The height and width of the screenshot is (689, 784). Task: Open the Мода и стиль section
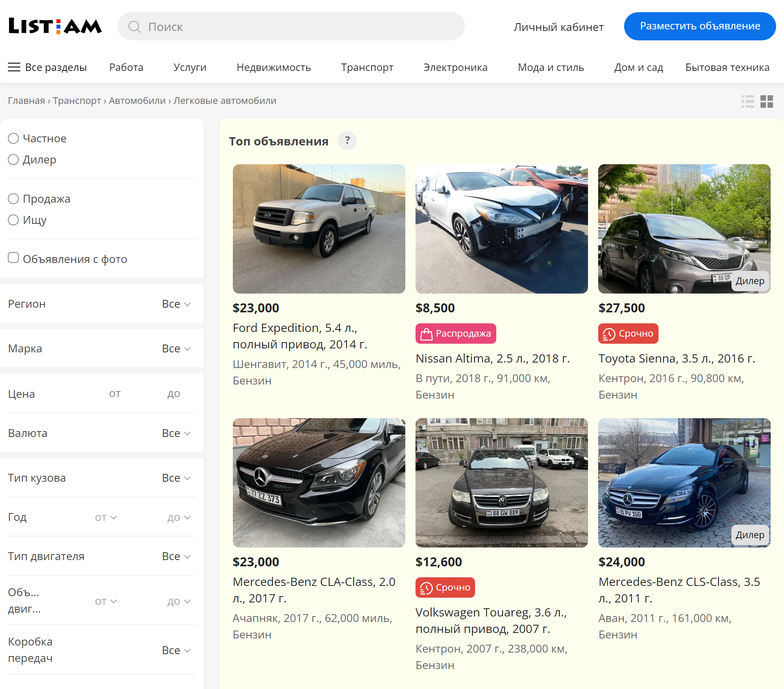[551, 67]
